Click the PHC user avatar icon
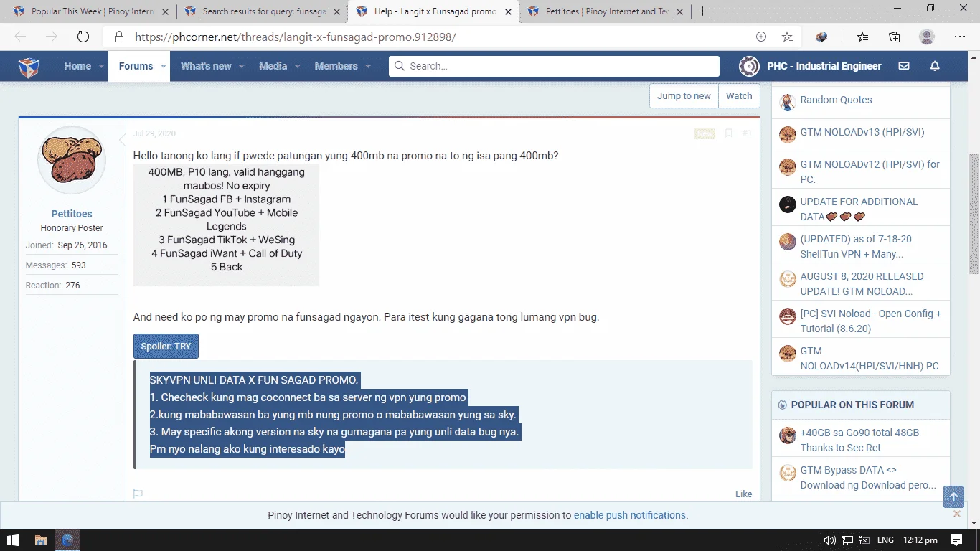 point(749,66)
